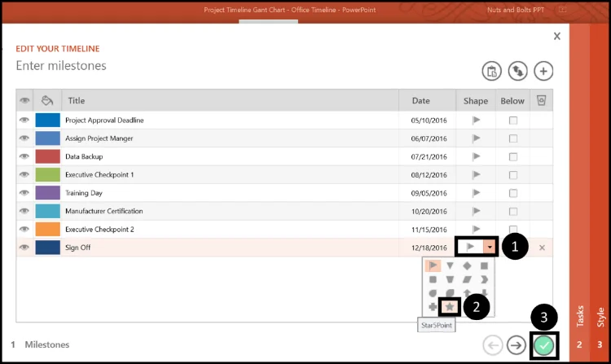Select the Star5Point shape in the palette
The height and width of the screenshot is (364, 611).
tap(450, 307)
